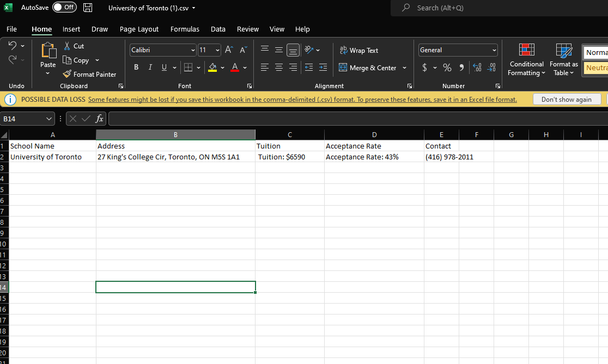Click Increase Decimal icon

coord(477,68)
